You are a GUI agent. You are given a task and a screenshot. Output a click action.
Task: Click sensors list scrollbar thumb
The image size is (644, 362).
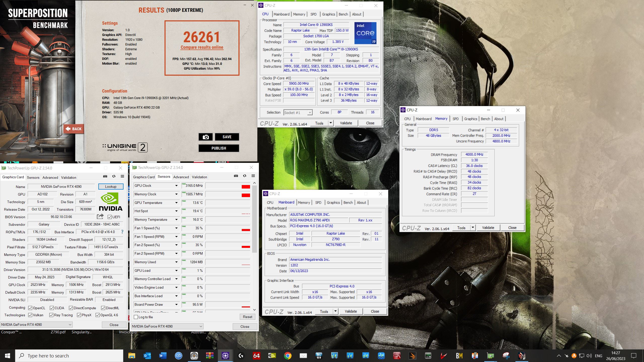(254, 219)
